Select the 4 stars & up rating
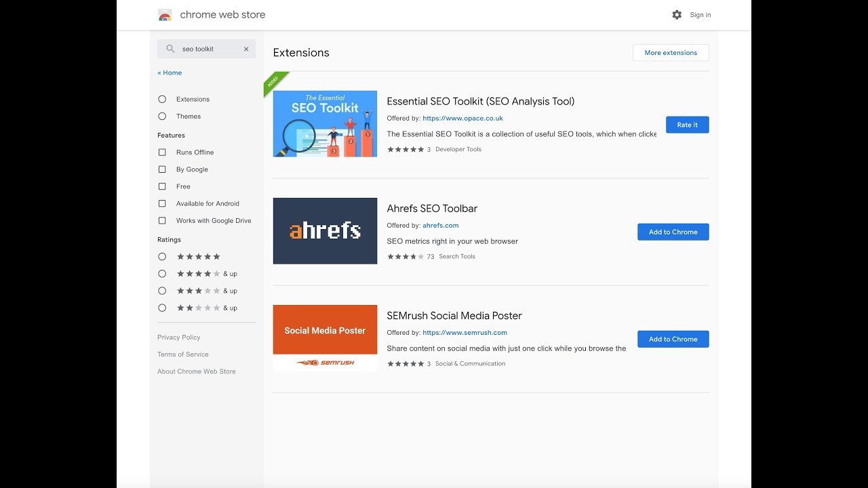868x488 pixels. [x=162, y=274]
